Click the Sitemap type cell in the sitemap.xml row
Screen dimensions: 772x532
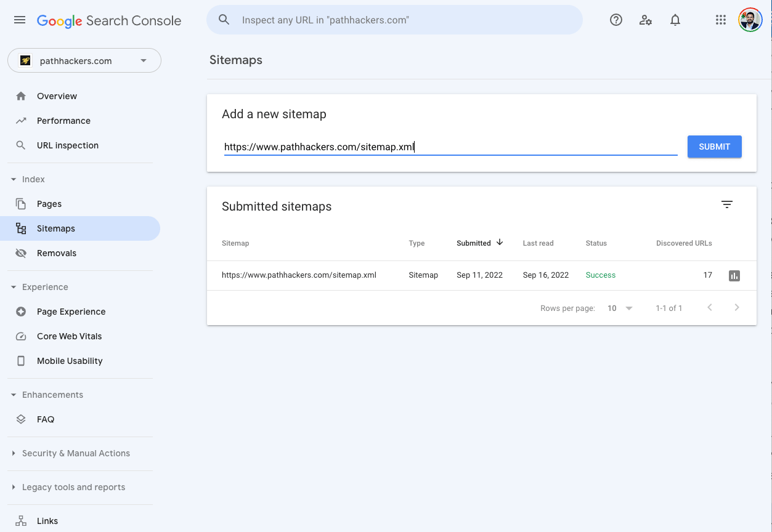pos(423,275)
